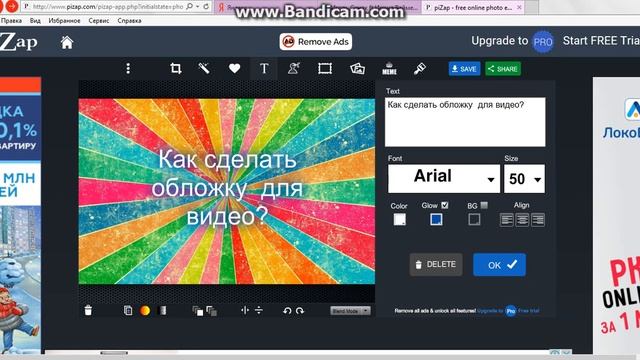Align text center
The height and width of the screenshot is (360, 640).
tap(522, 220)
